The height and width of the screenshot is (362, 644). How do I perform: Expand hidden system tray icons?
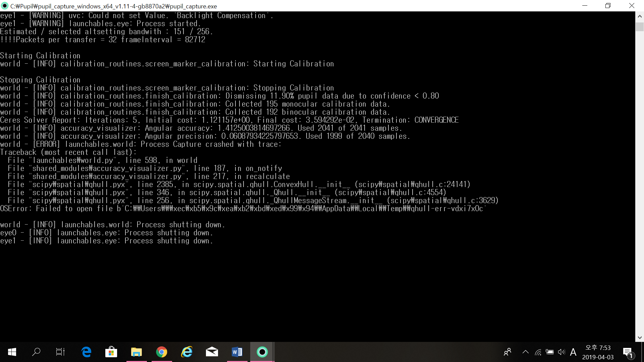526,352
